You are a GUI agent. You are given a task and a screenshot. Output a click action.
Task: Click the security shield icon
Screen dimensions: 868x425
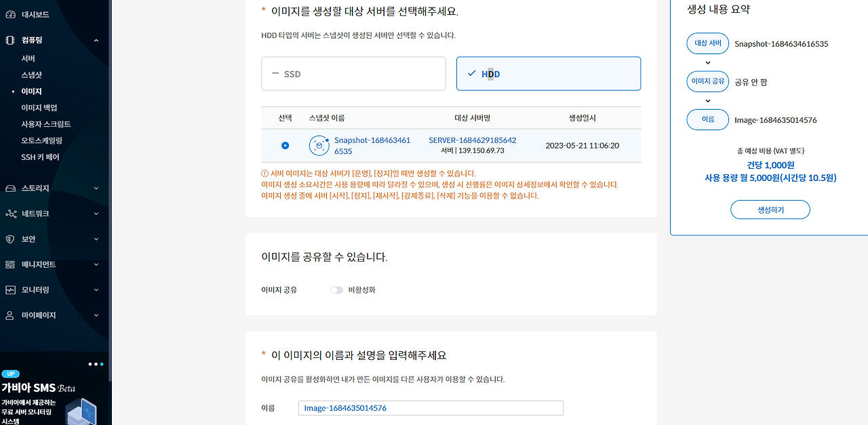click(10, 239)
